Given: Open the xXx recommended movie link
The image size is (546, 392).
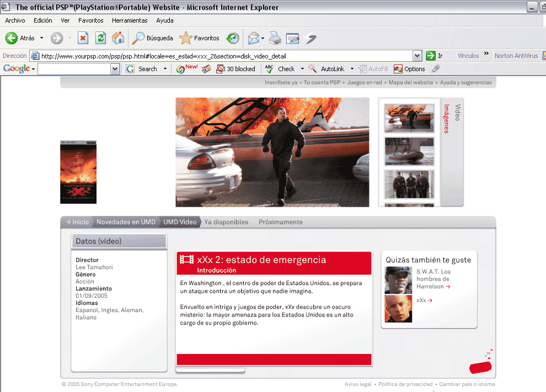Looking at the screenshot, I should click(x=424, y=300).
